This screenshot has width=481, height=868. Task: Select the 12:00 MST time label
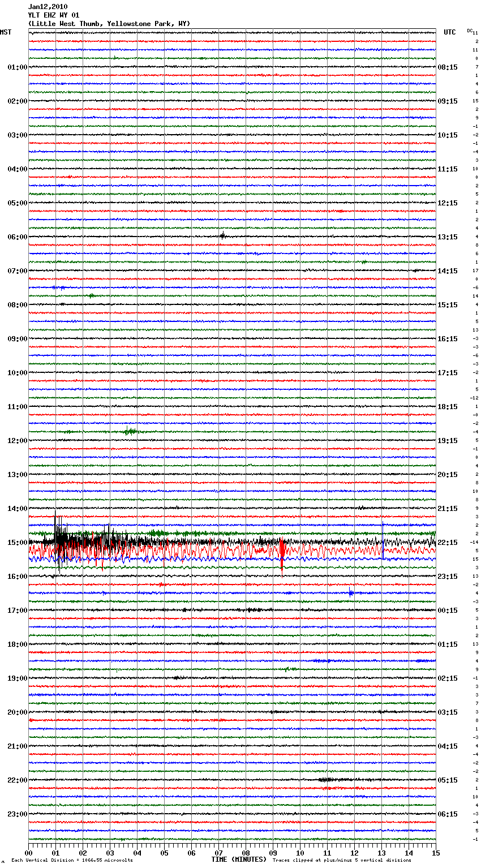coord(18,441)
